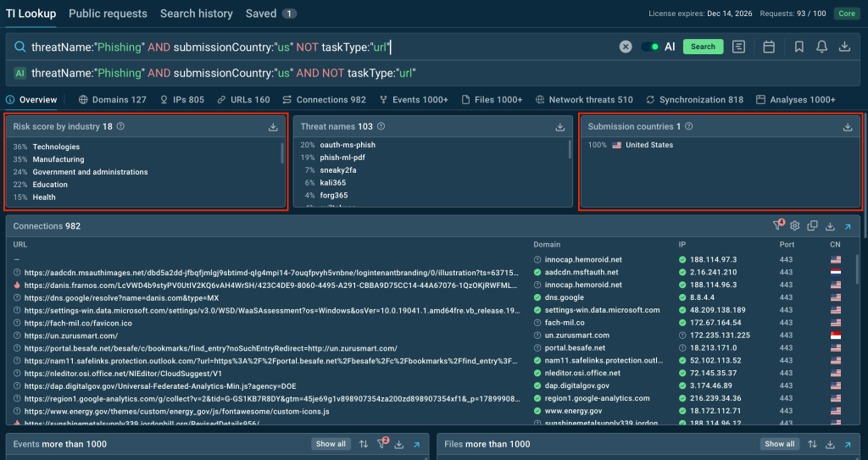The width and height of the screenshot is (868, 460).
Task: Click the Manufacturing industry row
Action: pyautogui.click(x=58, y=159)
